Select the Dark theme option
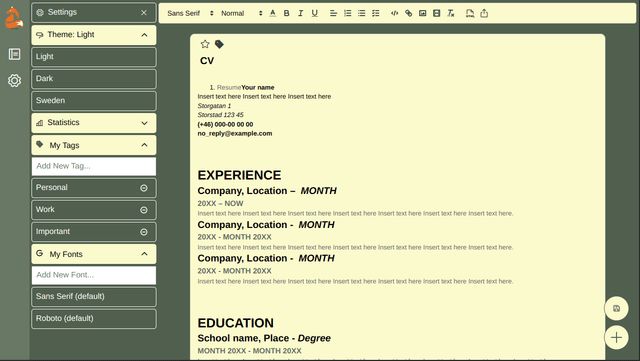This screenshot has height=361, width=640. (94, 79)
